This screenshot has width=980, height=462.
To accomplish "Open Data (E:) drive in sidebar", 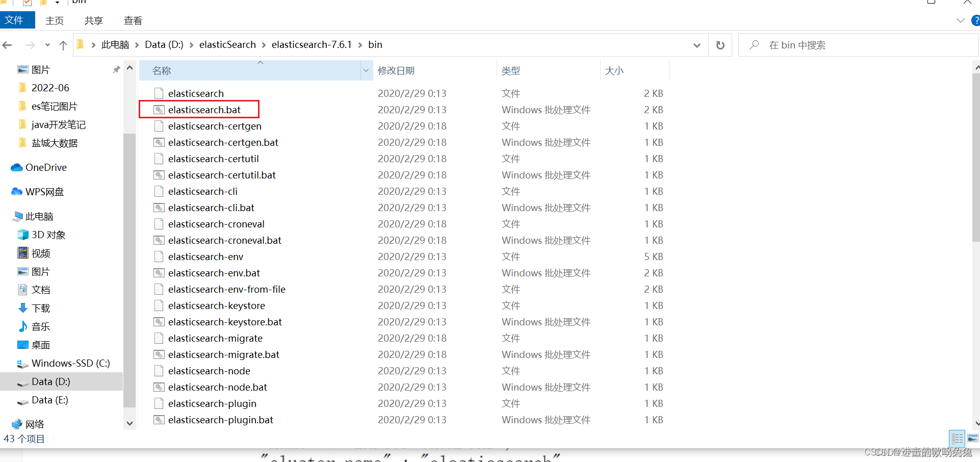I will click(49, 400).
